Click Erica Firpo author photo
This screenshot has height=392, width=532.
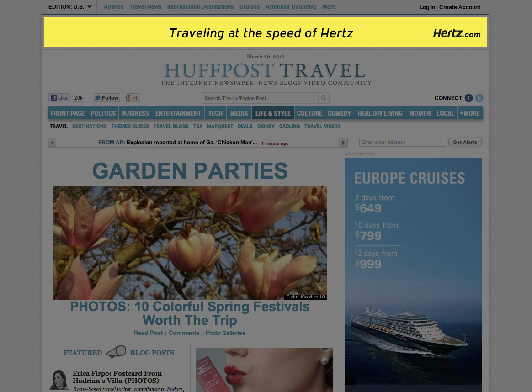tap(59, 380)
